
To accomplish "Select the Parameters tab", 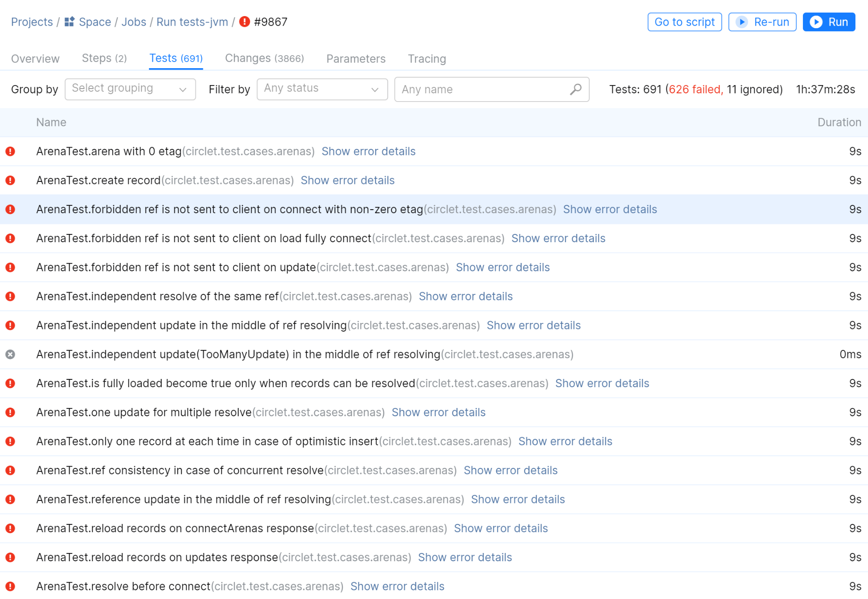I will click(356, 59).
